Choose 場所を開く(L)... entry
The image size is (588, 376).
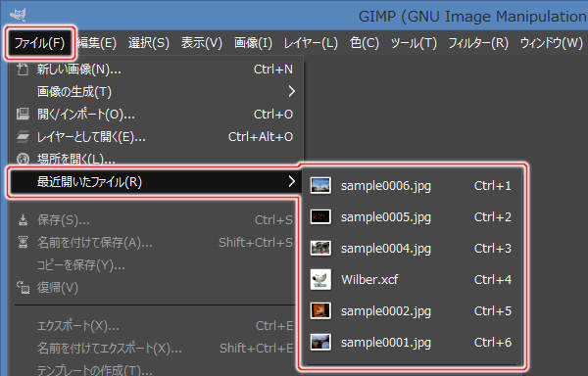pos(156,159)
